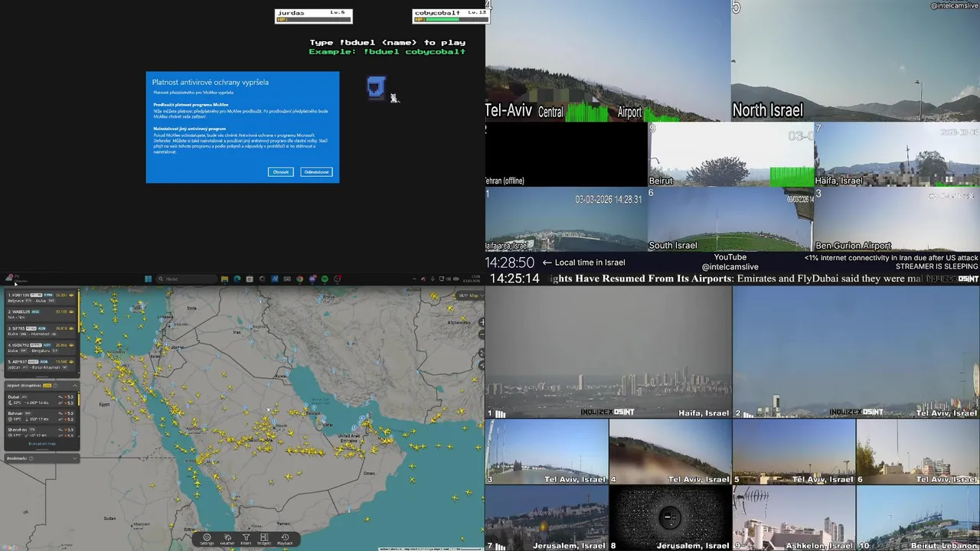Image resolution: width=980 pixels, height=551 pixels.
Task: Open Dubai airport disruption entry
Action: point(41,399)
